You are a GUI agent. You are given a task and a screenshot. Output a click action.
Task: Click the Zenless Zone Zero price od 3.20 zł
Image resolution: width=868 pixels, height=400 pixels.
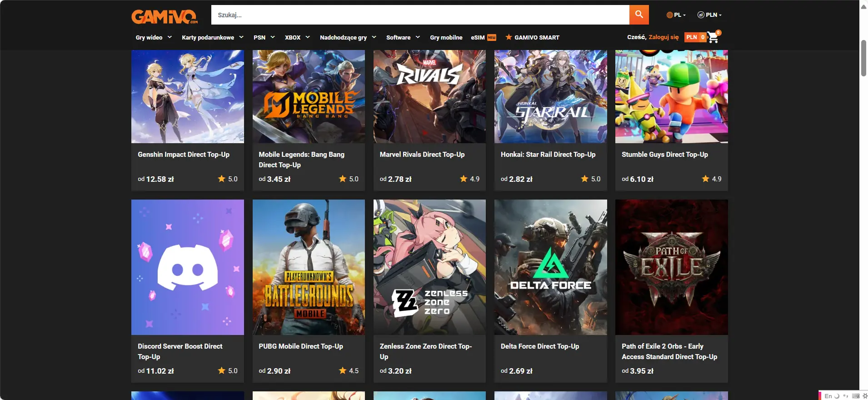tap(396, 371)
